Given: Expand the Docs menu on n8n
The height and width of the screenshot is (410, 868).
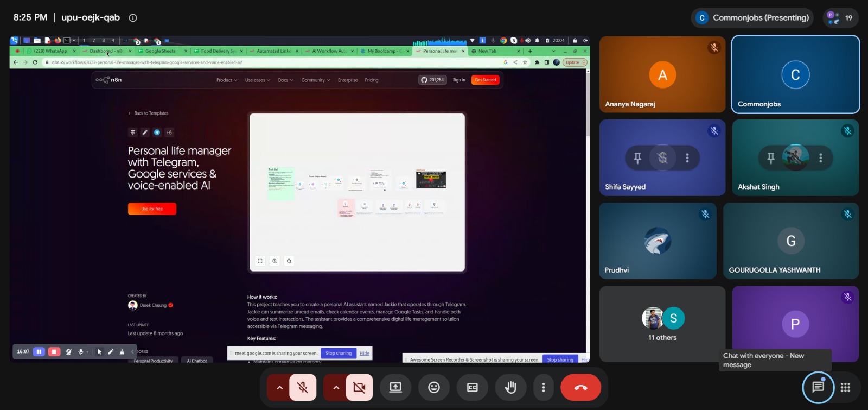Looking at the screenshot, I should (x=286, y=80).
